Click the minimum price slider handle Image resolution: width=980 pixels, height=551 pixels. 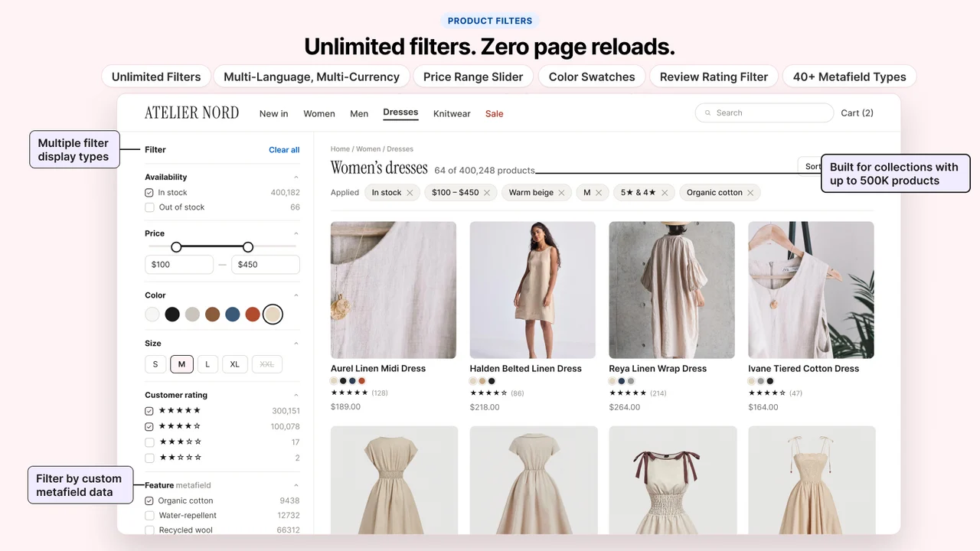(x=176, y=247)
